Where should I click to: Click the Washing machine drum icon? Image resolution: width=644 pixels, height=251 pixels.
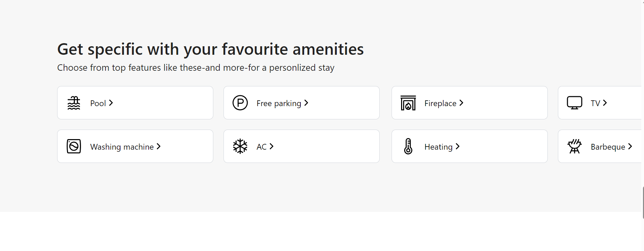click(x=73, y=146)
